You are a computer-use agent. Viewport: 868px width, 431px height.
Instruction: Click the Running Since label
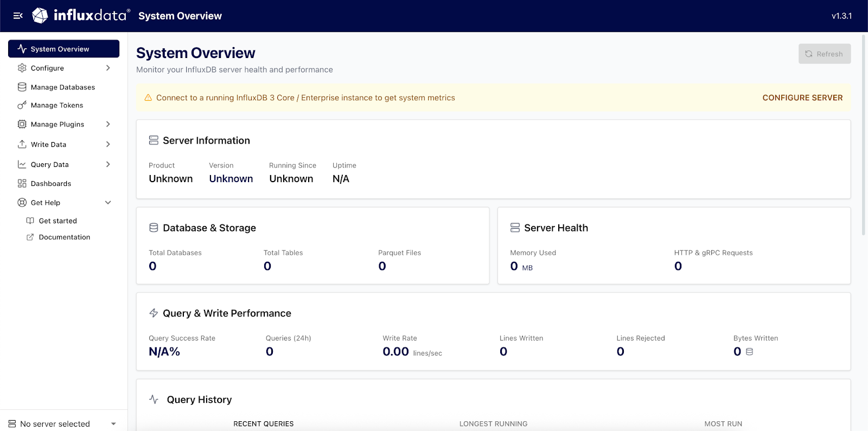click(292, 165)
